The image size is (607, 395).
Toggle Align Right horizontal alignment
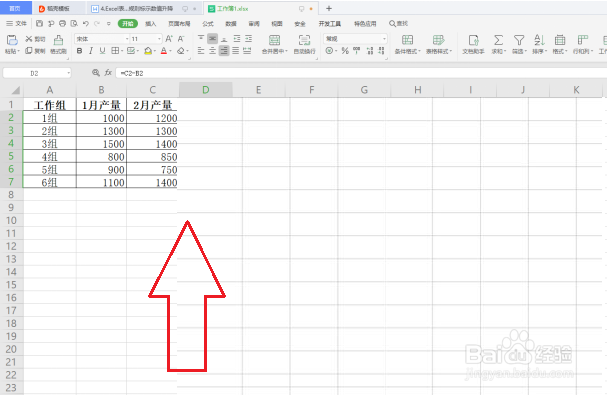pyautogui.click(x=224, y=51)
